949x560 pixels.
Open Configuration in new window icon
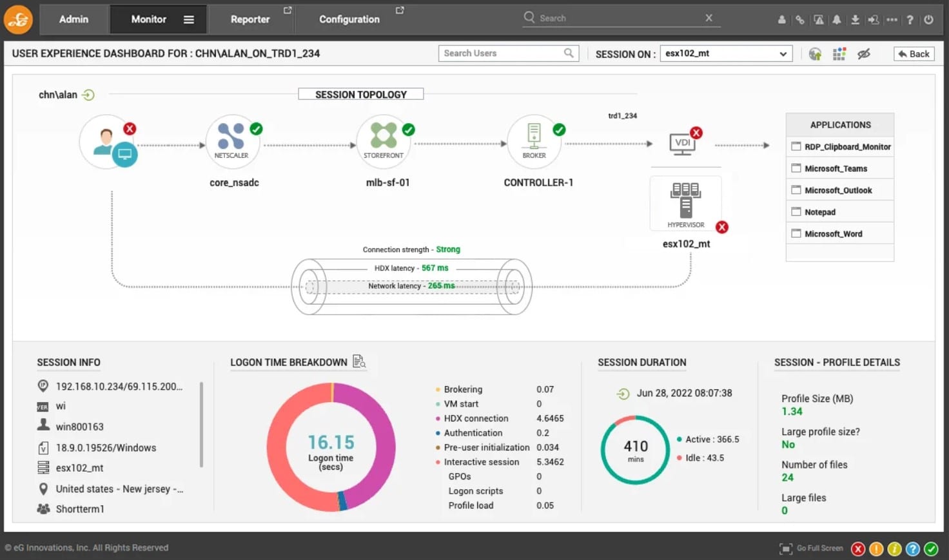click(x=400, y=10)
